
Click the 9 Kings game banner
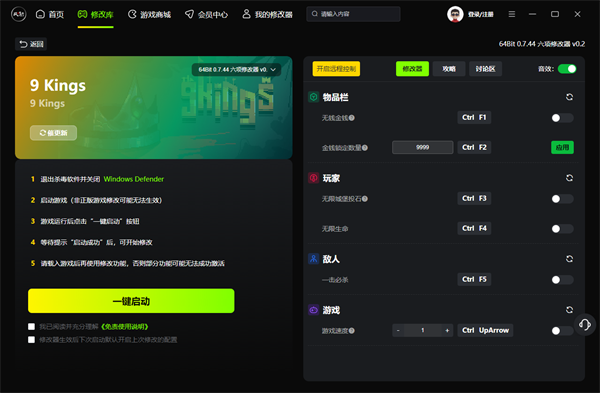click(x=153, y=108)
